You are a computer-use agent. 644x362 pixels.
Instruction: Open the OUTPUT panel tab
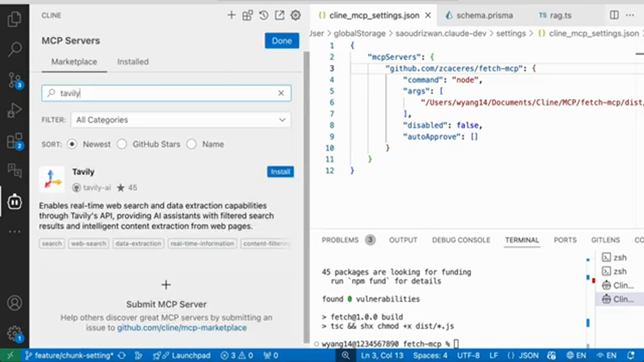point(403,240)
